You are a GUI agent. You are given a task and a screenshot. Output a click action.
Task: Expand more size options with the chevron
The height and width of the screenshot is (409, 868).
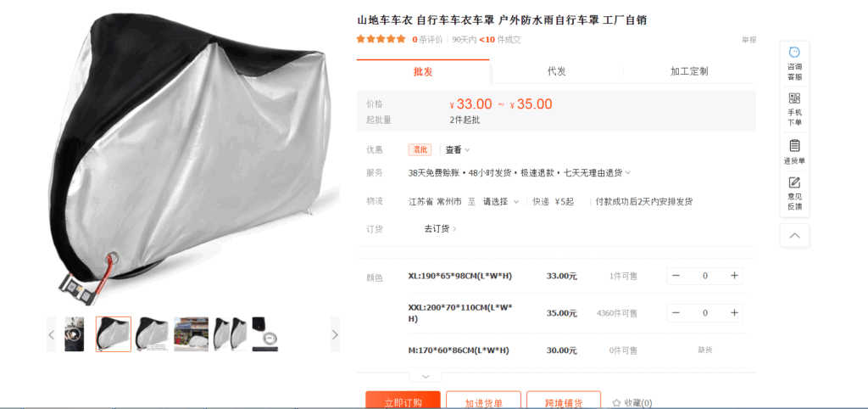point(426,376)
